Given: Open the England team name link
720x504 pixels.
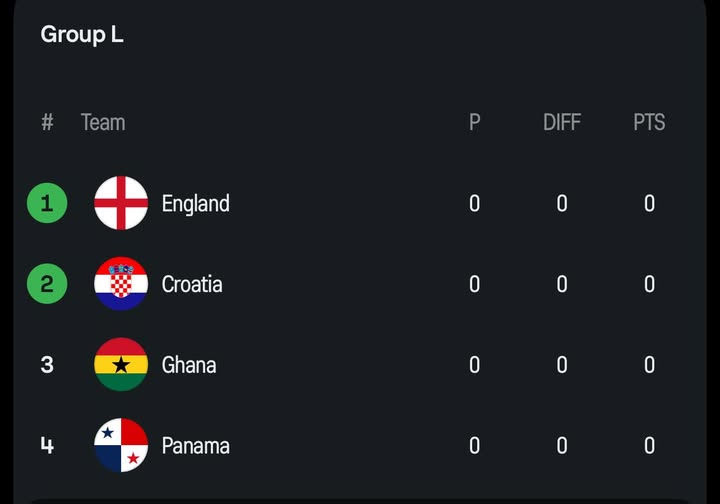Looking at the screenshot, I should pos(195,204).
